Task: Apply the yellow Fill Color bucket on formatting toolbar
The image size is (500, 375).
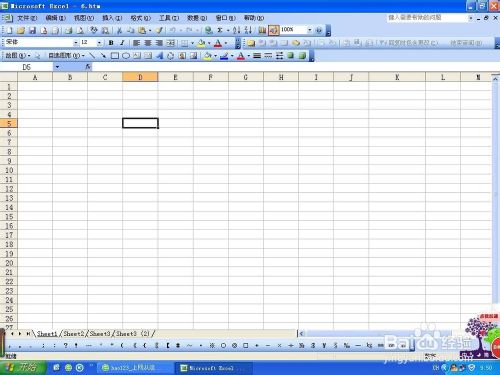Action: [201, 43]
